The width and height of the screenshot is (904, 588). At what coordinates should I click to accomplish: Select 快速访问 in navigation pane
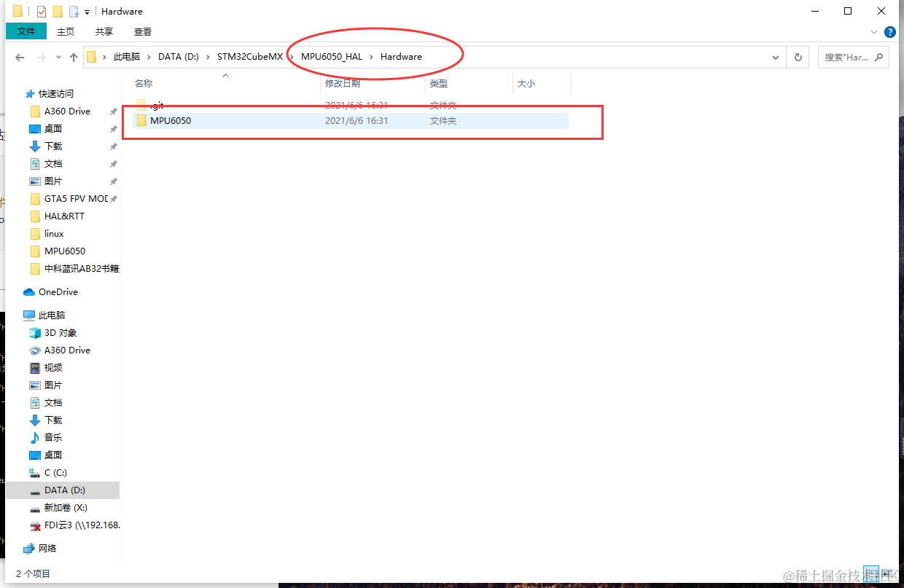click(x=56, y=94)
